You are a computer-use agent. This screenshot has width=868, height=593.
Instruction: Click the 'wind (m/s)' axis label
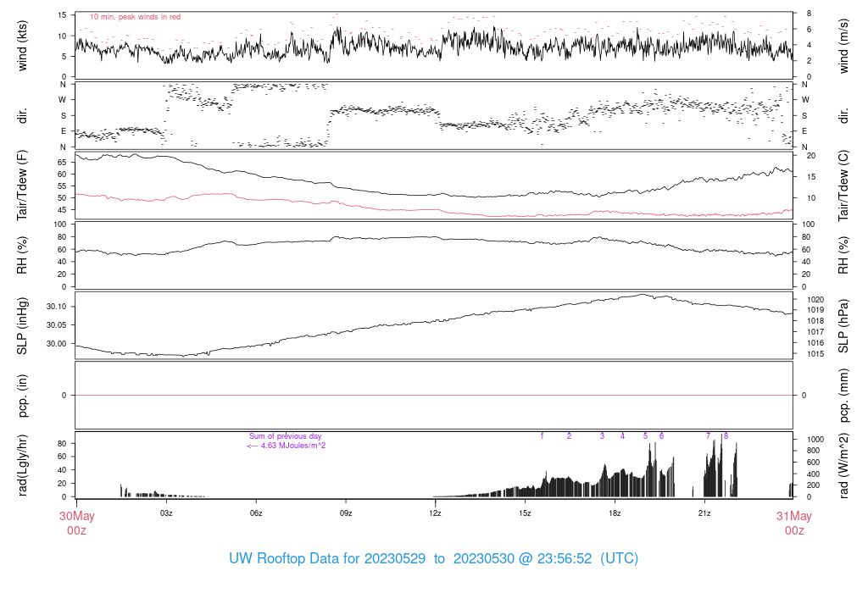pos(843,46)
